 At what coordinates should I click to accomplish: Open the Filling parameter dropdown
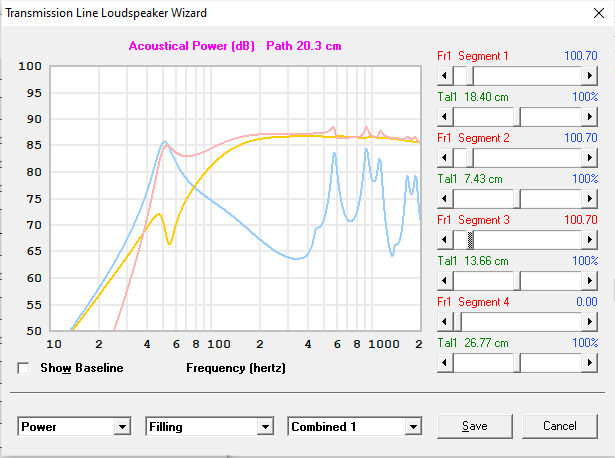pos(266,427)
